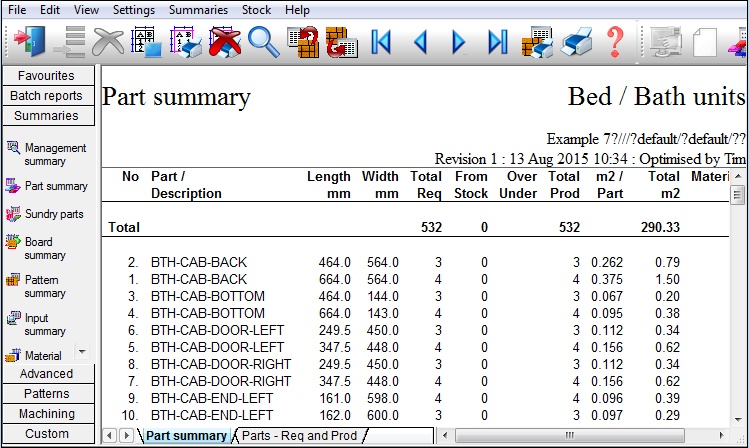Click the greyed computer monitor icon
This screenshot has height=448, width=749.
pyautogui.click(x=665, y=42)
